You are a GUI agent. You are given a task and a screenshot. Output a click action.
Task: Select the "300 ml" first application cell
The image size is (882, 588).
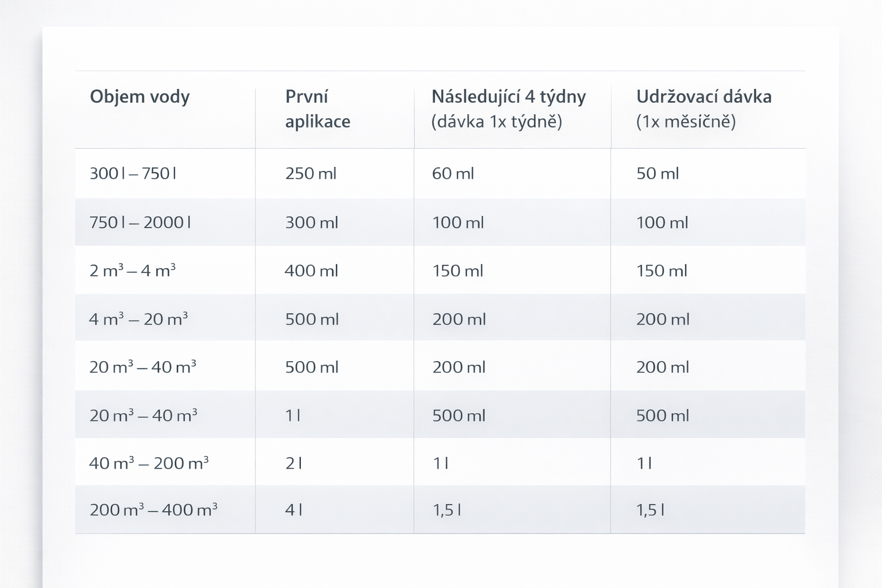tap(312, 222)
